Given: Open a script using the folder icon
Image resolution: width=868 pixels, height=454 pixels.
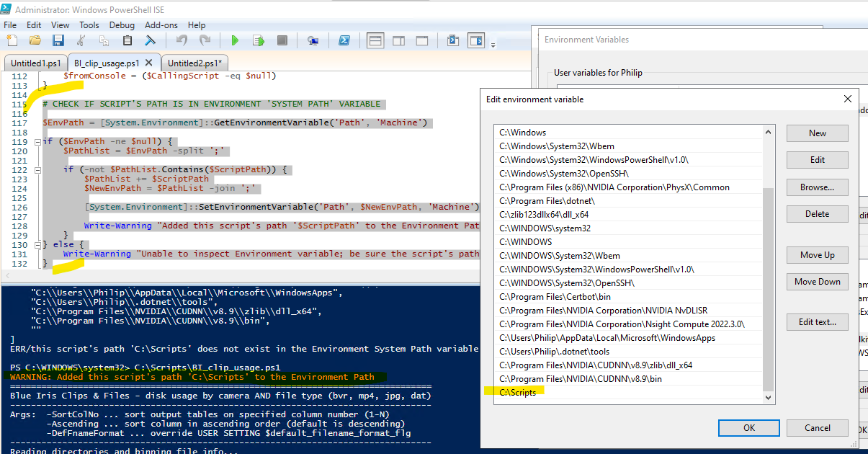Looking at the screenshot, I should (35, 40).
